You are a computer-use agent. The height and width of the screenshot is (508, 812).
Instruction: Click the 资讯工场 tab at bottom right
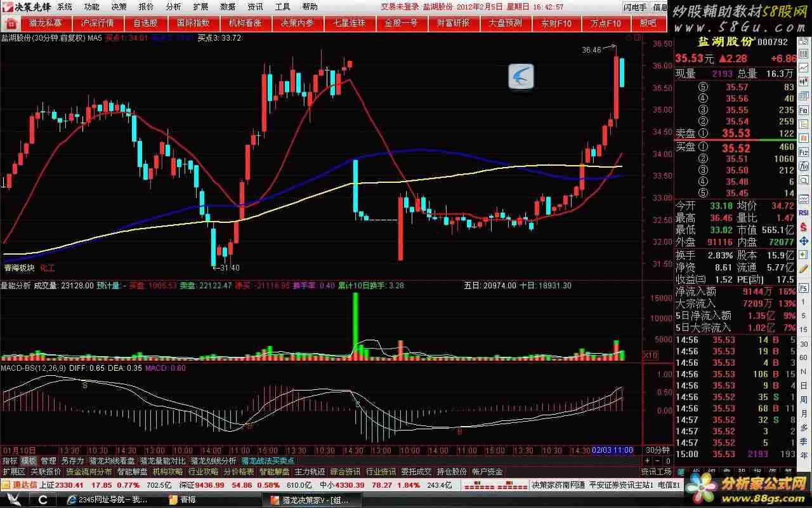coord(657,471)
